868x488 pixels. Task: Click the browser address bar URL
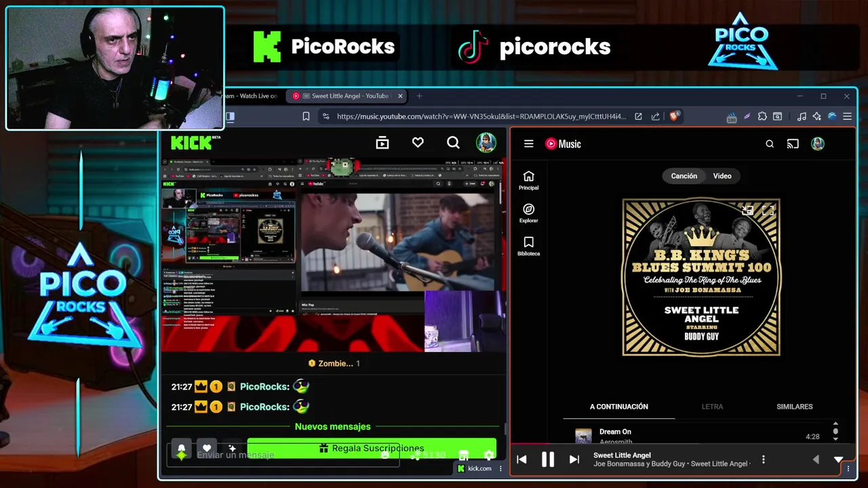click(481, 117)
